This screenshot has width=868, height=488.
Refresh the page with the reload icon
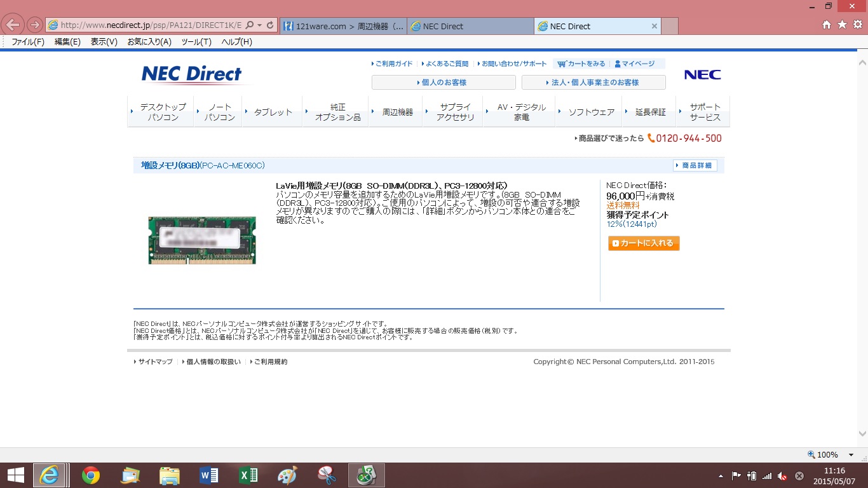(270, 25)
